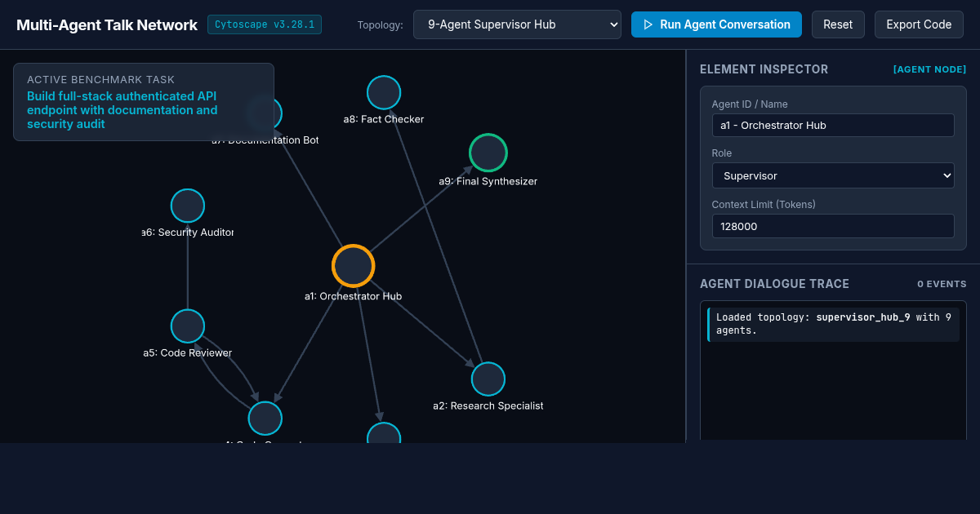The height and width of the screenshot is (514, 980).
Task: Click the a9: Final Synthesizer label
Action: tap(488, 181)
